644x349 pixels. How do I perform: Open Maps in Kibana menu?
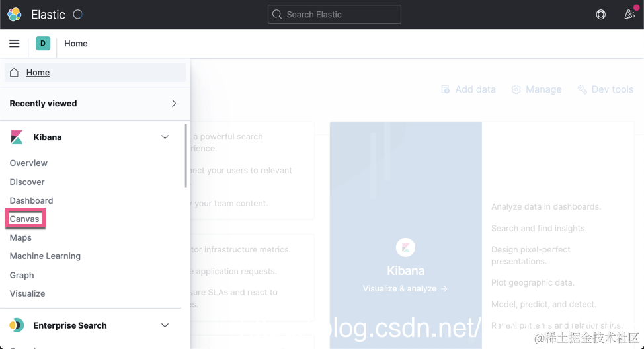pos(20,238)
